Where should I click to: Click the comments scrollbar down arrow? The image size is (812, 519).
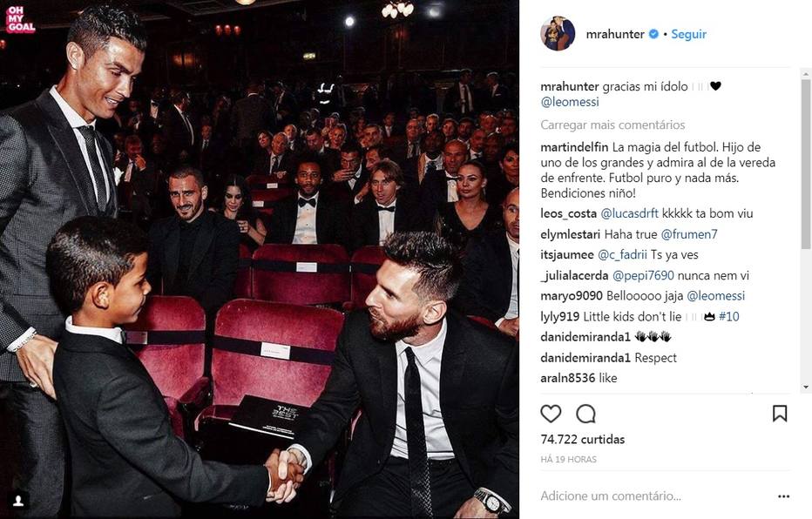pyautogui.click(x=806, y=387)
